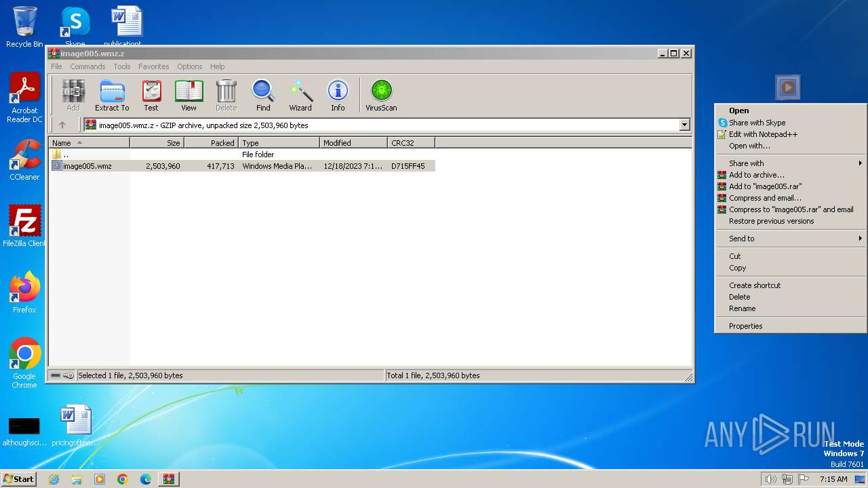Viewport: 868px width, 488px height.
Task: Open Chrome from the taskbar
Action: coord(123,479)
